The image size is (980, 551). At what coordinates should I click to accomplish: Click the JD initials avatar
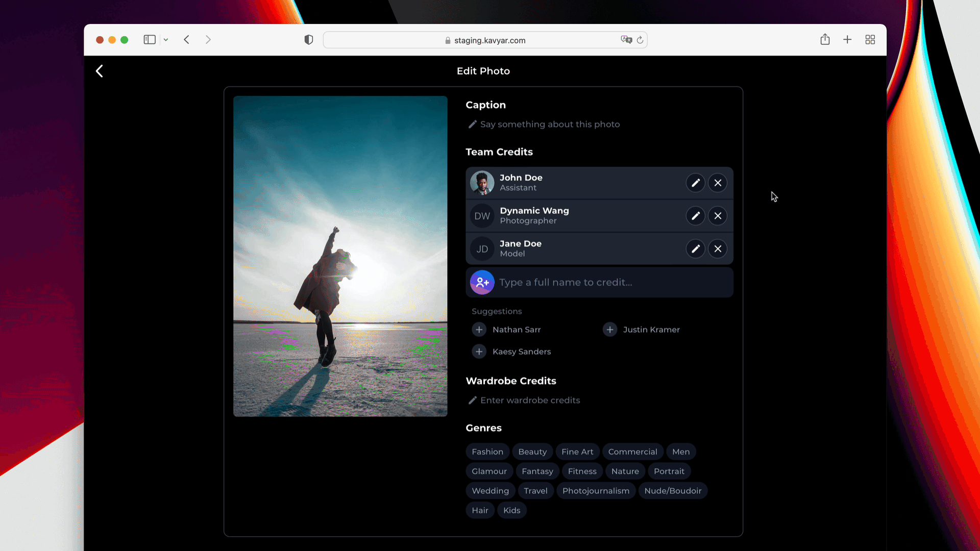[482, 249]
